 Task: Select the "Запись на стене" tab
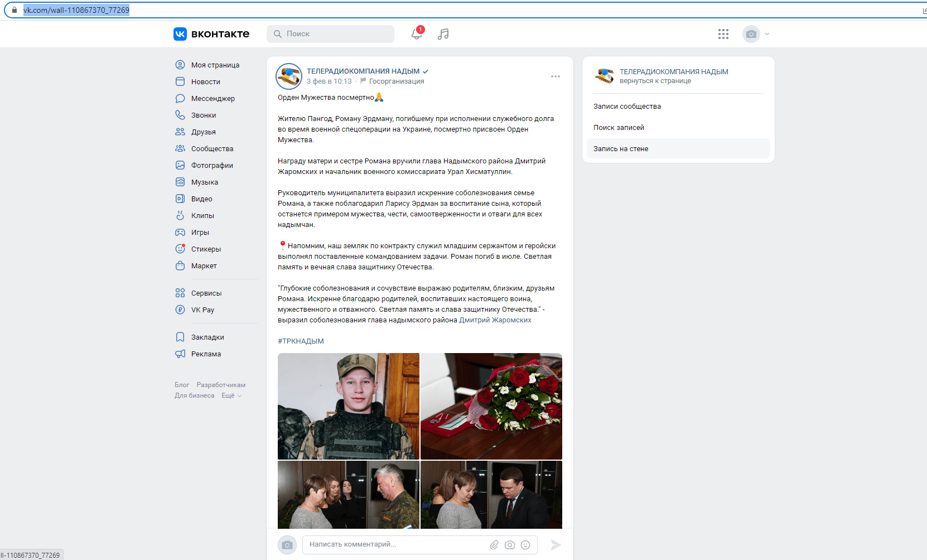[x=678, y=149]
